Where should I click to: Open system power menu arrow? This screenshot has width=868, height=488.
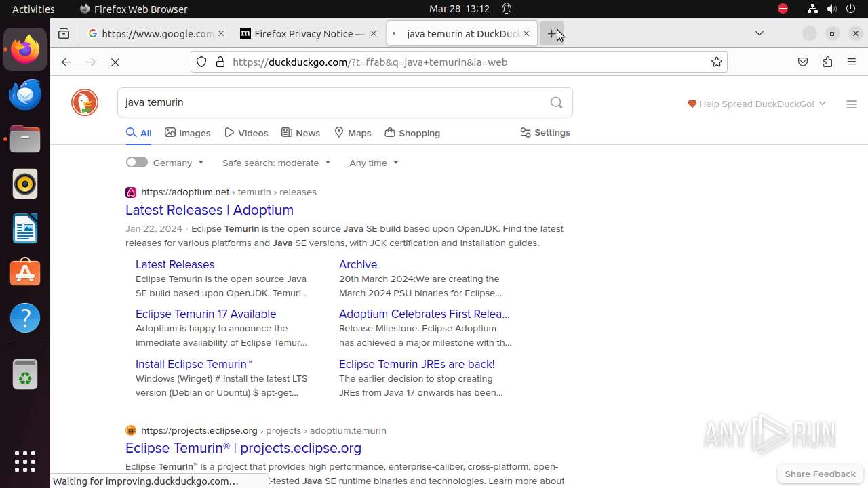coord(852,9)
